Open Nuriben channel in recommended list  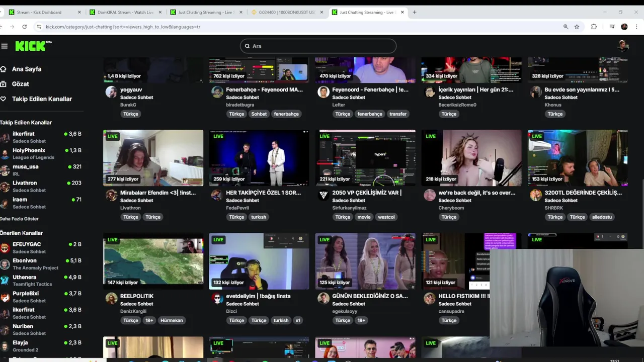pyautogui.click(x=41, y=329)
